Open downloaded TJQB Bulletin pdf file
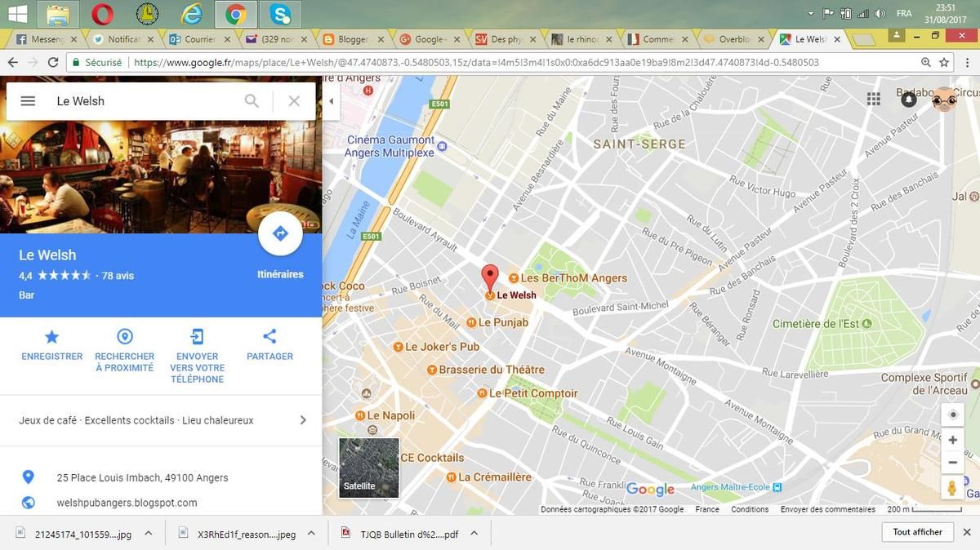Screen dimensions: 980x550 pos(401,534)
